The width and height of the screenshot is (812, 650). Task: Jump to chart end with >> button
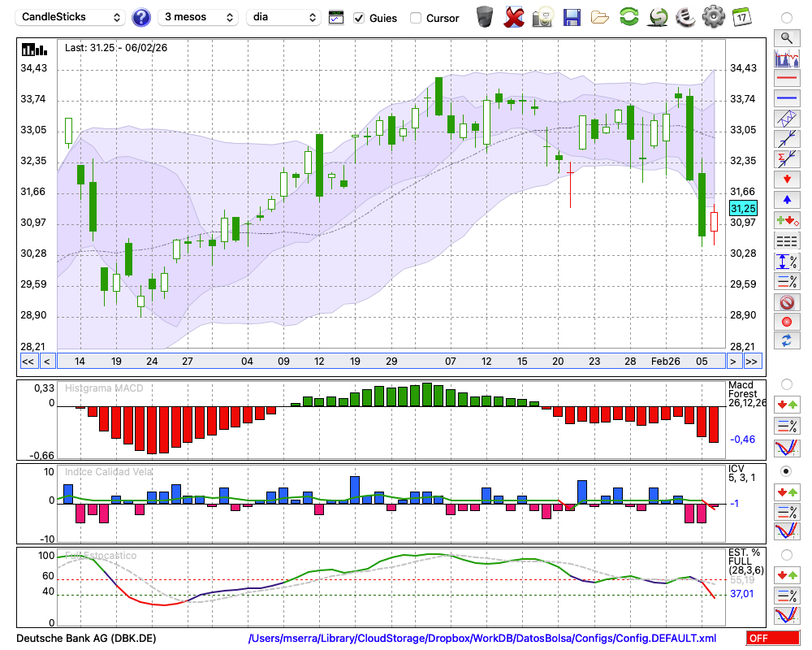point(752,362)
